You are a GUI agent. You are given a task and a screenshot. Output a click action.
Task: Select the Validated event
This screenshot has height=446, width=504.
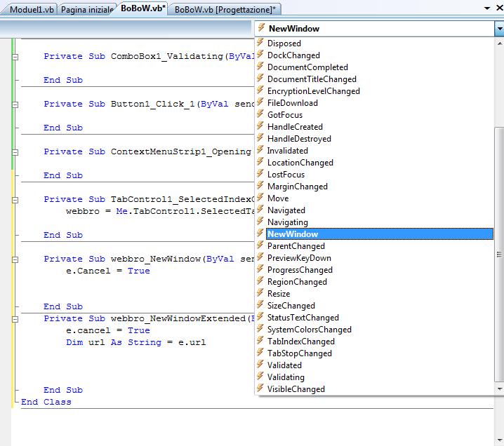[x=284, y=365]
